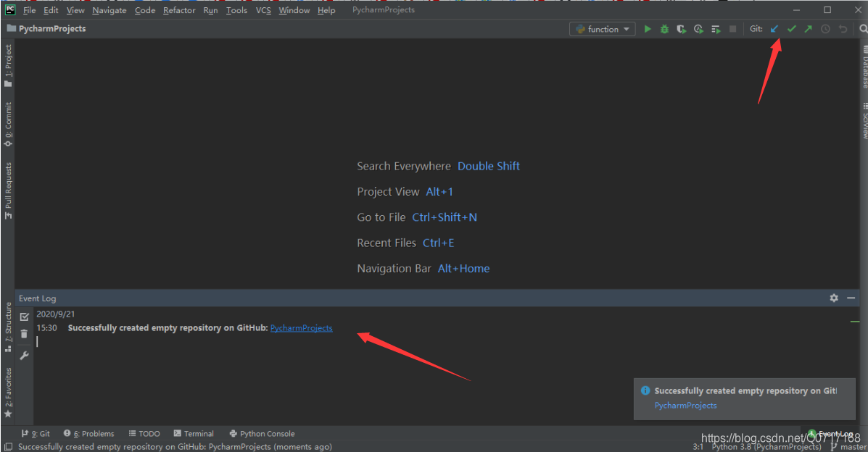868x452 pixels.
Task: Open the TODO tool window
Action: coord(144,434)
